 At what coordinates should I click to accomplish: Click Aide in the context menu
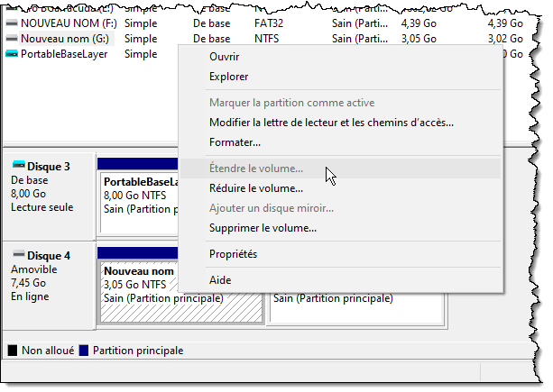point(220,280)
